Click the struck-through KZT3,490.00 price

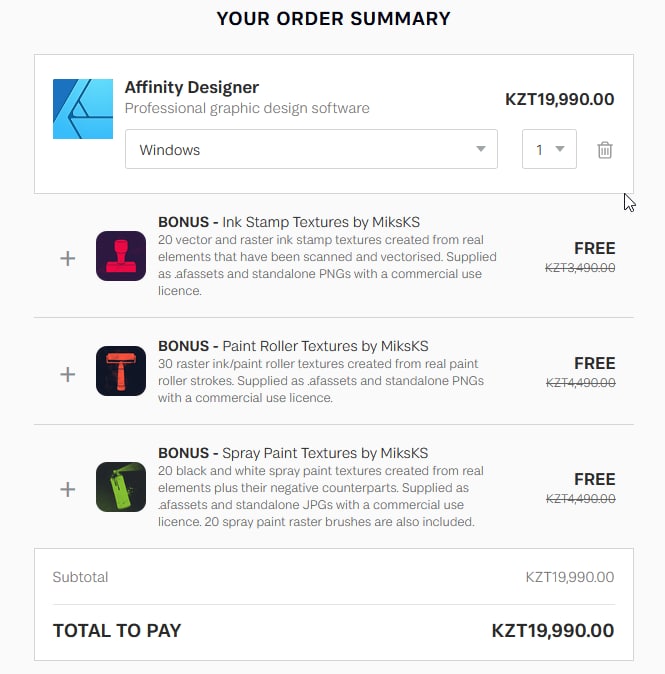click(580, 267)
